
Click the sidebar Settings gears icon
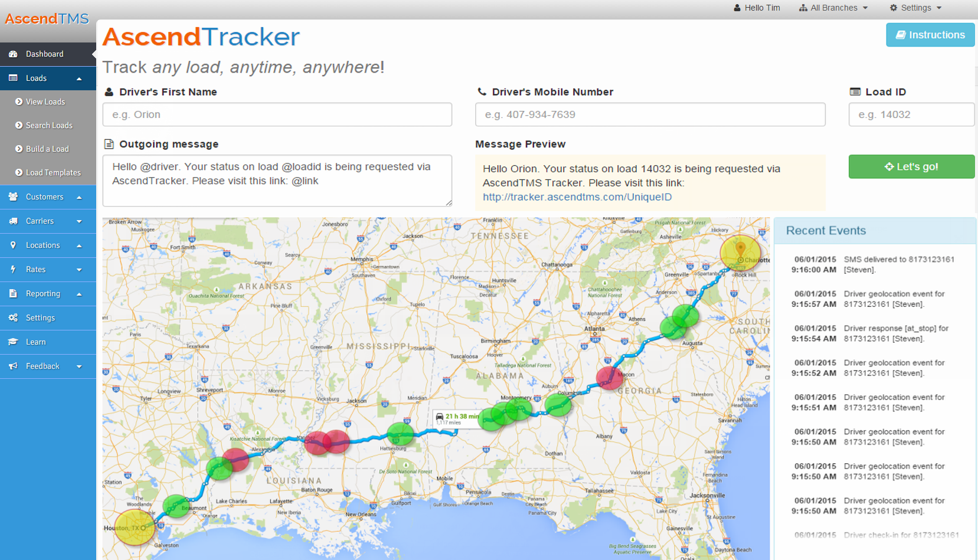[x=13, y=317]
